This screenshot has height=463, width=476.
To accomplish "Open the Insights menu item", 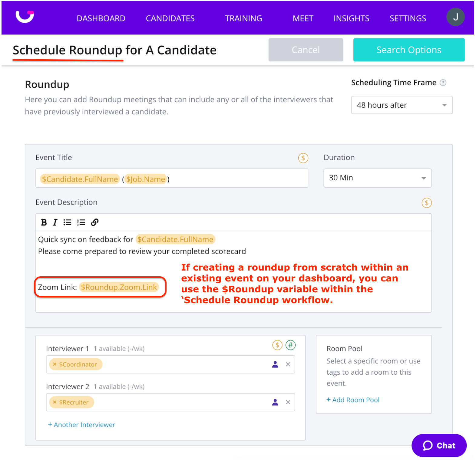I will (x=351, y=18).
